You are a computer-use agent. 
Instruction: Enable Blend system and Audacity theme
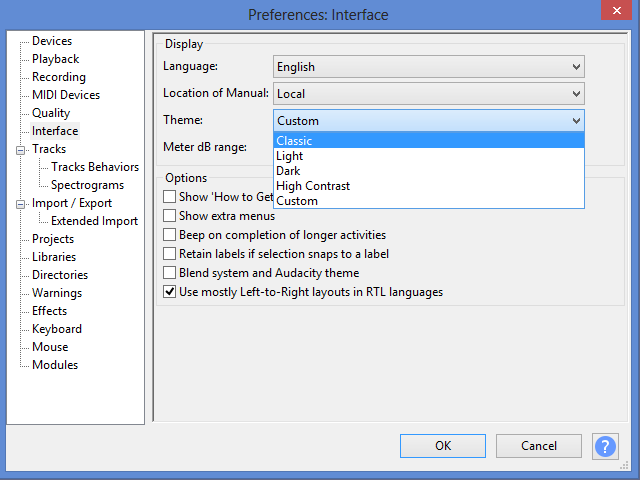pyautogui.click(x=169, y=273)
